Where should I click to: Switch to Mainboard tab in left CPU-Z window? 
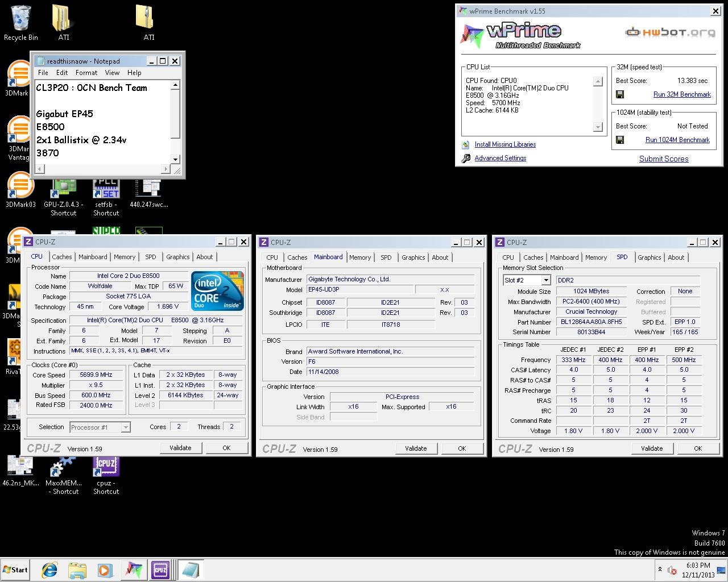tap(93, 257)
